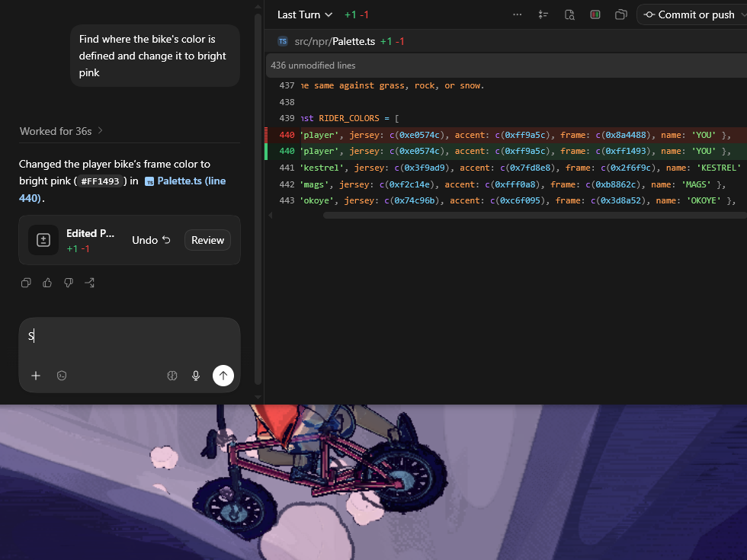Click Commit or push button
This screenshot has height=560, width=747.
689,14
